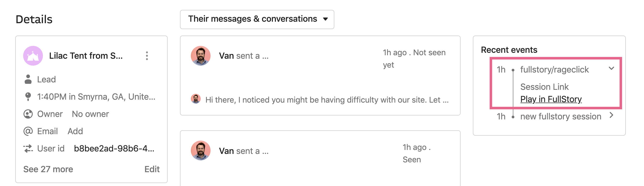Viewport: 644px width, 186px height.
Task: Click the User id arrows icon
Action: pos(28,149)
